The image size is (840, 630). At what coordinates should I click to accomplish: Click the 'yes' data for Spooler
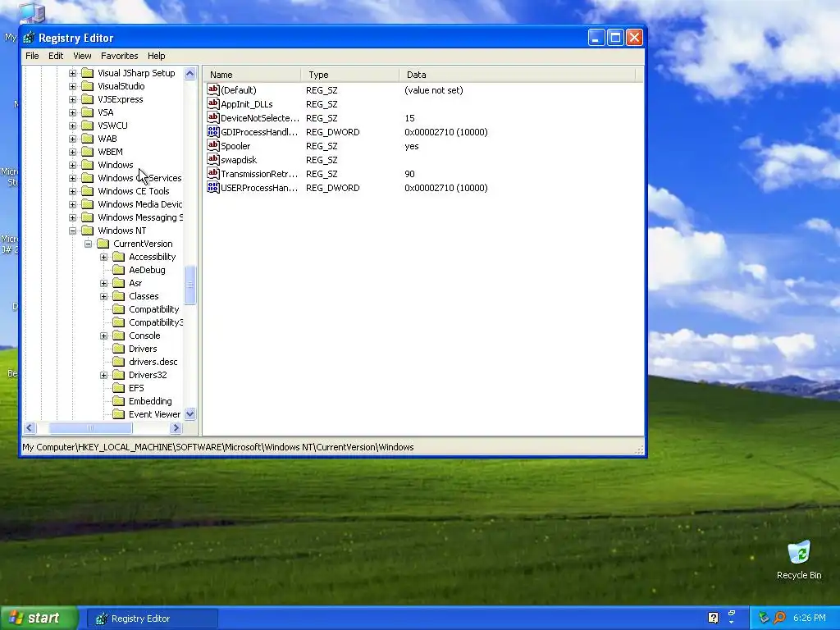pyautogui.click(x=412, y=146)
